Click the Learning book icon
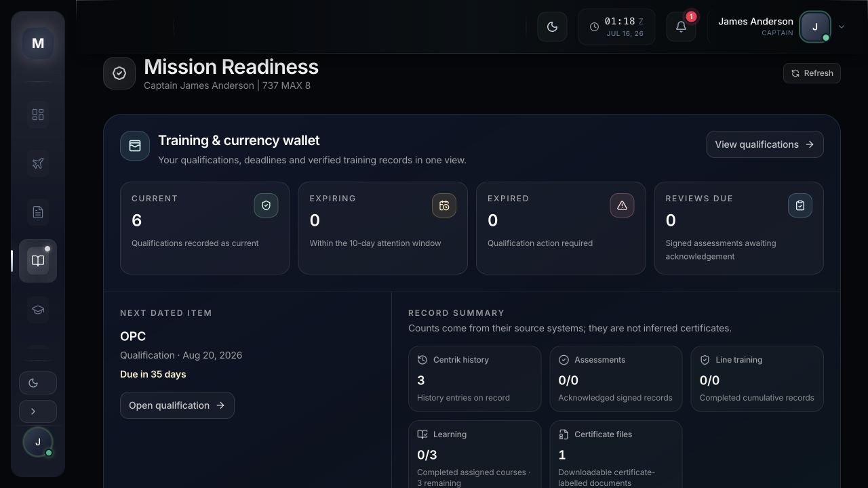Screen dimensions: 868x488 pos(422,434)
